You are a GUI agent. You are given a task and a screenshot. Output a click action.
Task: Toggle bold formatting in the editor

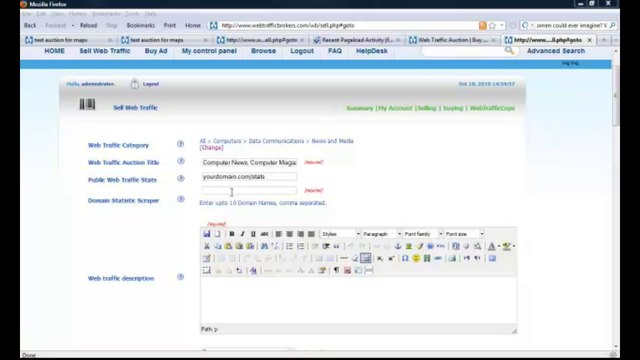coord(231,234)
